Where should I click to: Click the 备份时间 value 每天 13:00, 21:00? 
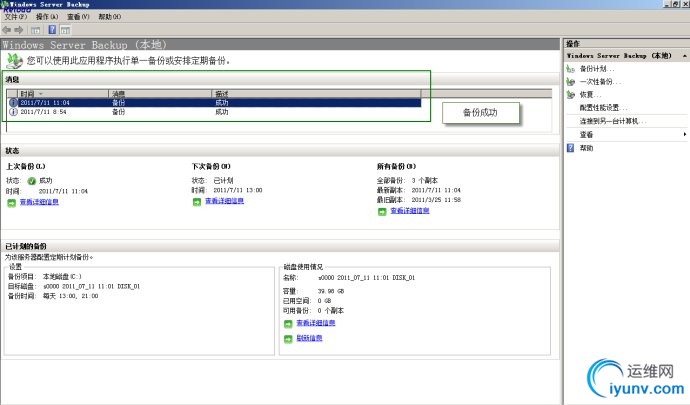70,296
